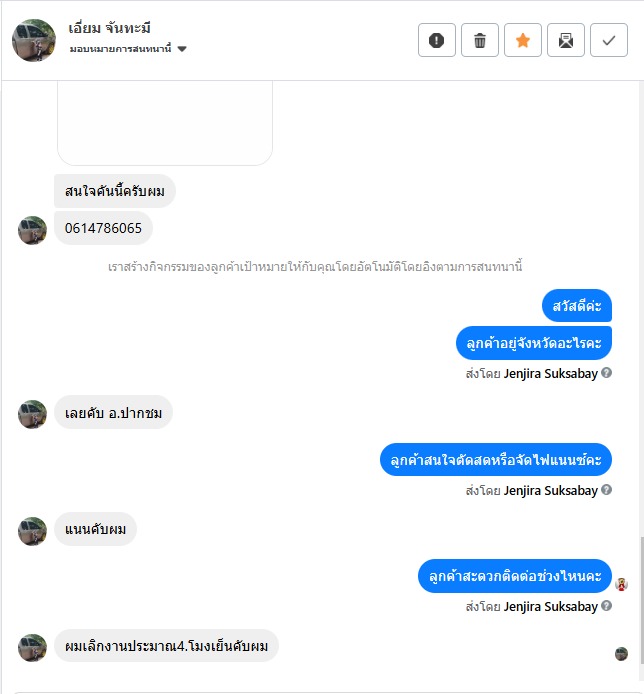Mark conversation as spam with exclamation icon
The image size is (644, 694).
coord(436,40)
